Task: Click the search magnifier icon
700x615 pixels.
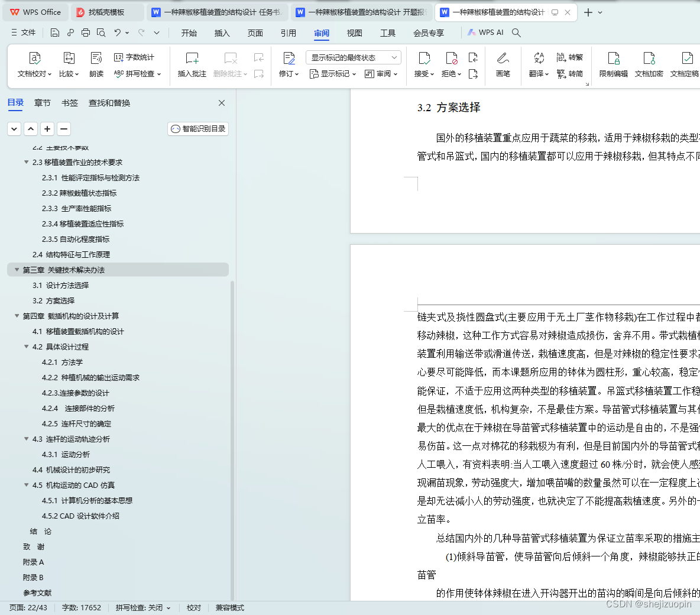Action: (516, 33)
